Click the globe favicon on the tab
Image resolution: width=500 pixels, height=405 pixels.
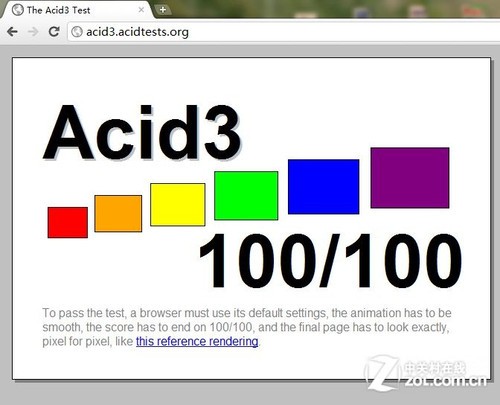point(17,10)
